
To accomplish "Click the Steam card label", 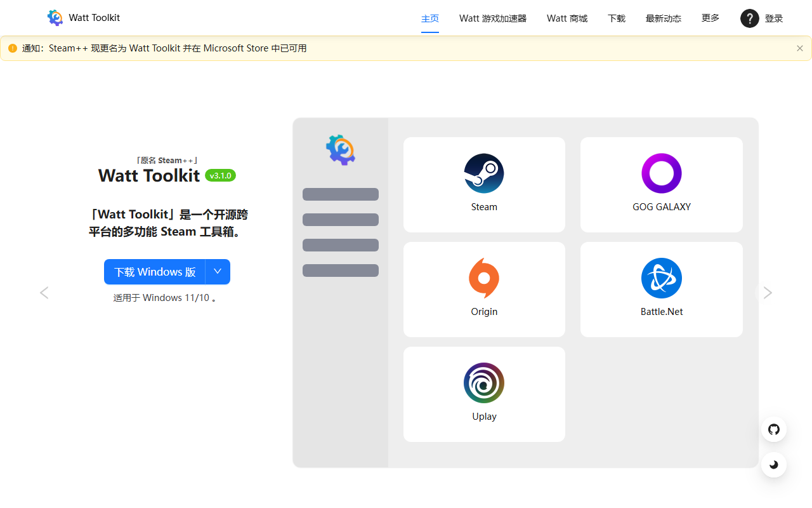I will [484, 207].
